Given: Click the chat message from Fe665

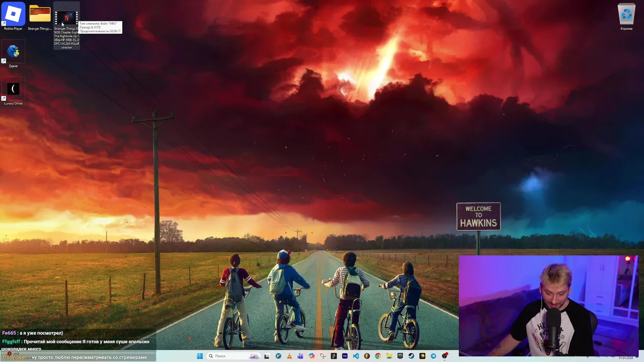Looking at the screenshot, I should 33,333.
